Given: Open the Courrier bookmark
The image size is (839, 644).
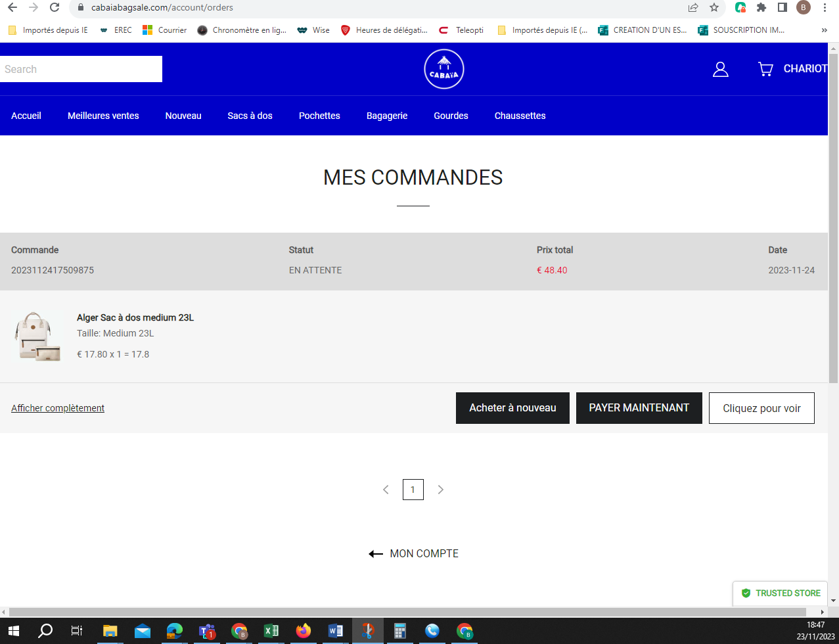Looking at the screenshot, I should point(165,30).
